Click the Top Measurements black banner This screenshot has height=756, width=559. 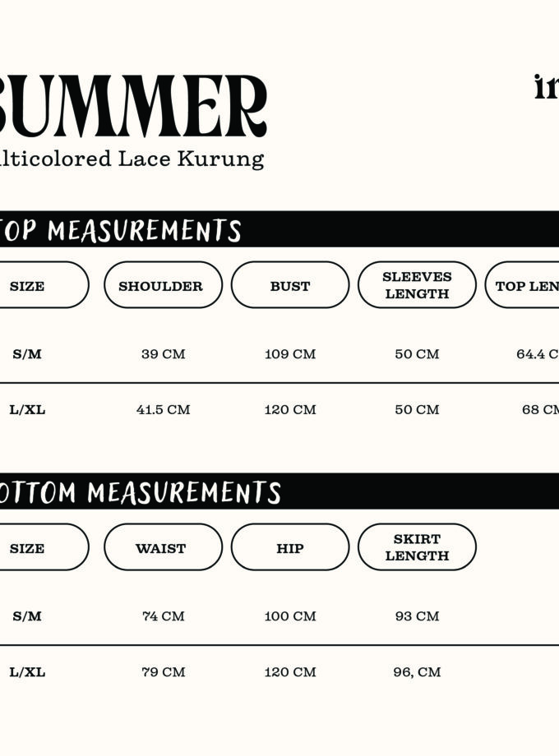[279, 229]
